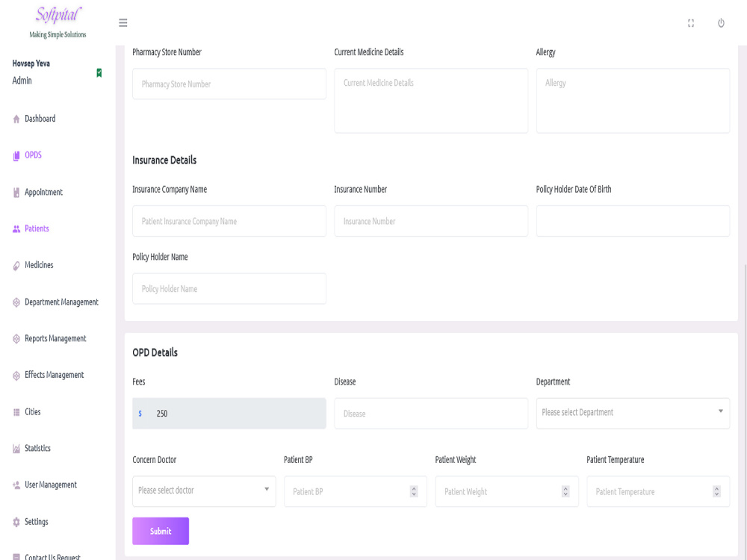Enter fullscreen mode via top-right icon

pyautogui.click(x=691, y=23)
